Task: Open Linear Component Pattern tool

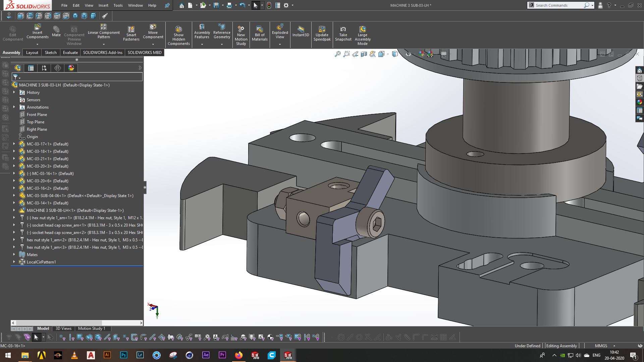Action: click(x=104, y=32)
